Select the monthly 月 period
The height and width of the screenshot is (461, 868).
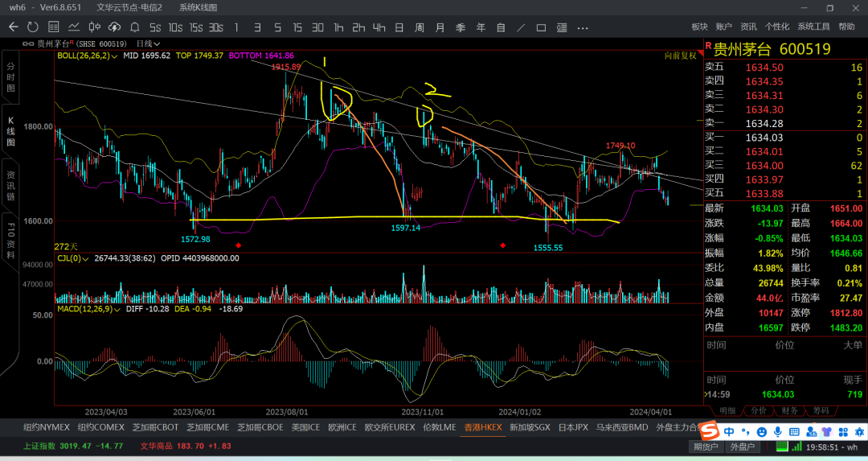(x=440, y=27)
